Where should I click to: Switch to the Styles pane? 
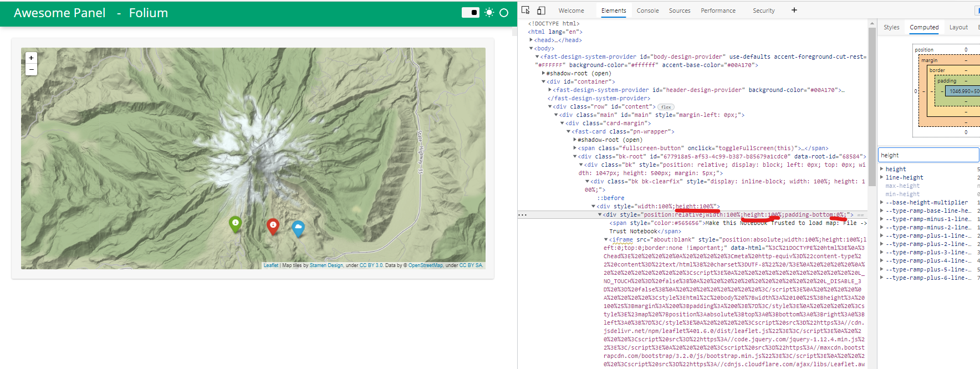[x=891, y=27]
